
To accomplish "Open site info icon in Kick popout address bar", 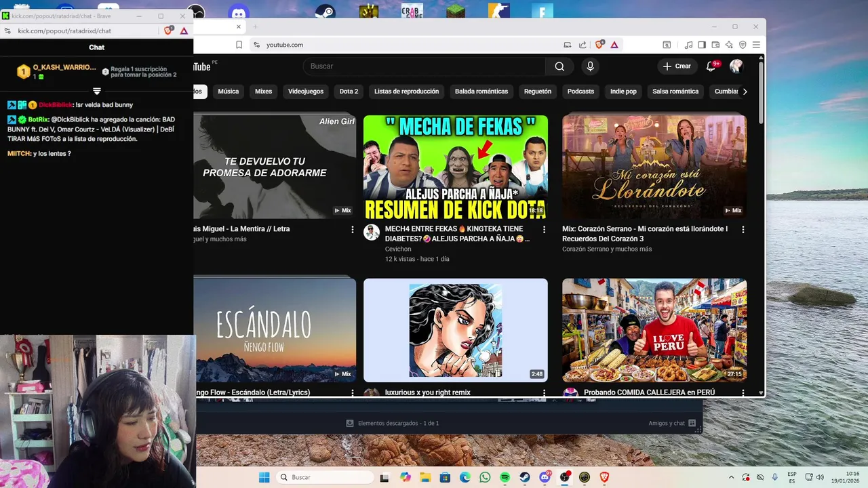I will coord(7,30).
